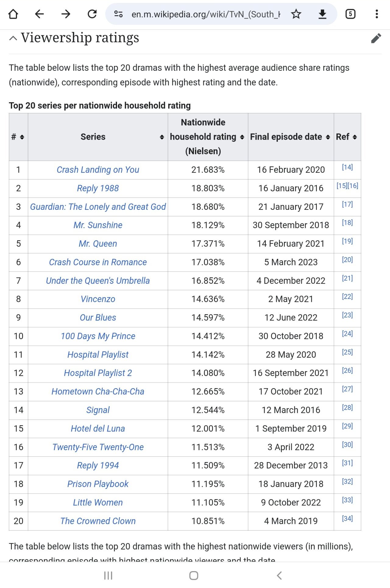Screen dimensions: 390x588
Task: Tap the Android recent apps navigation button
Action: [x=108, y=575]
